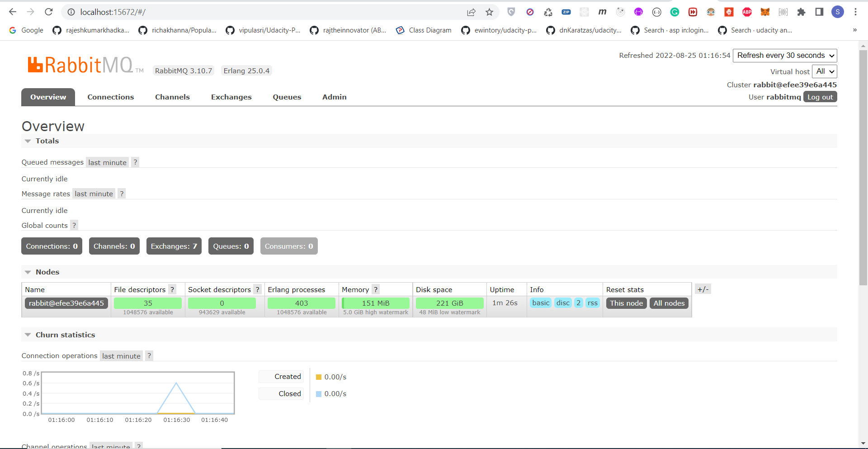Click the Closed blue legend swatch
The height and width of the screenshot is (449, 868).
(x=319, y=394)
